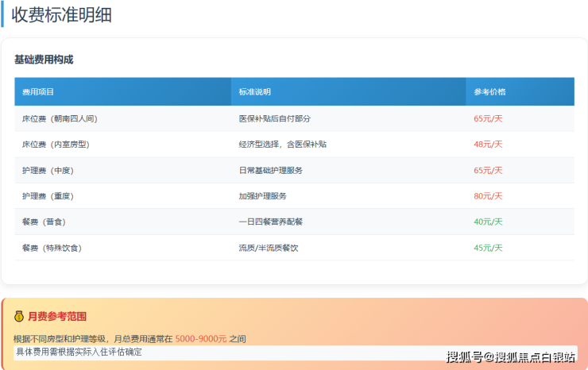
Task: Select the 标准说明 column header
Action: [255, 92]
